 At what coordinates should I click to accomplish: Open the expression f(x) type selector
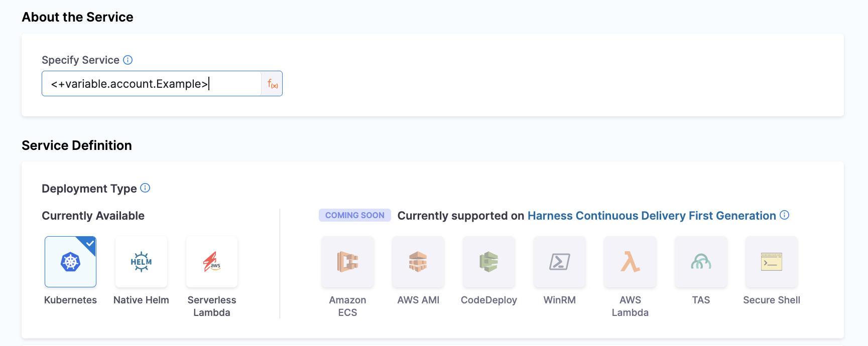tap(272, 84)
